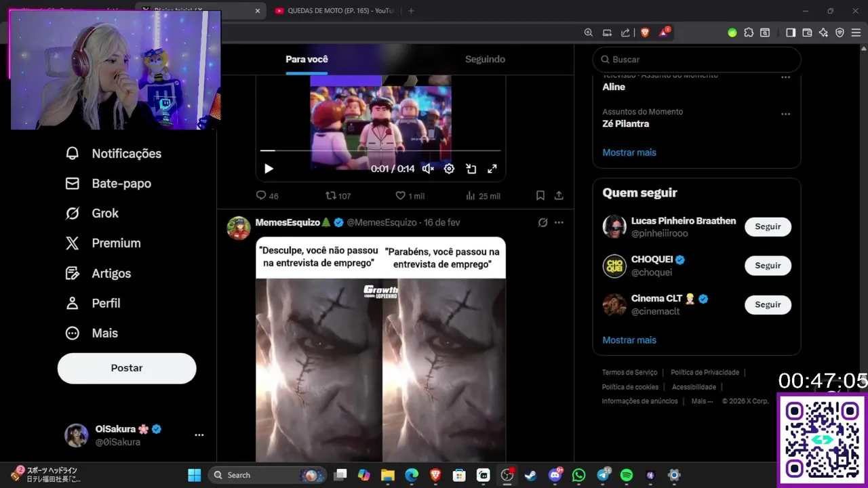868x488 pixels.
Task: Open the Mais menu in sidebar
Action: tap(91, 333)
